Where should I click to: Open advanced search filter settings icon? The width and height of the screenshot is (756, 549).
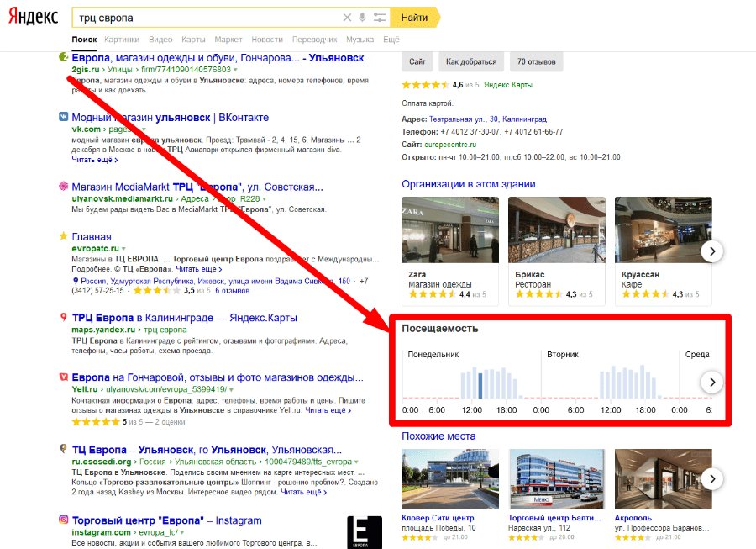coord(380,18)
